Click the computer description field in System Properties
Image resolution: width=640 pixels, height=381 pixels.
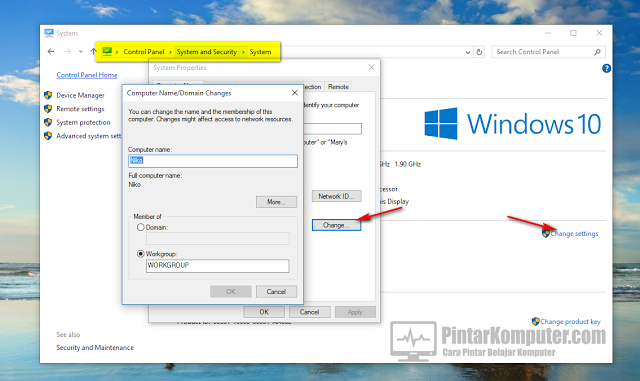(x=333, y=129)
